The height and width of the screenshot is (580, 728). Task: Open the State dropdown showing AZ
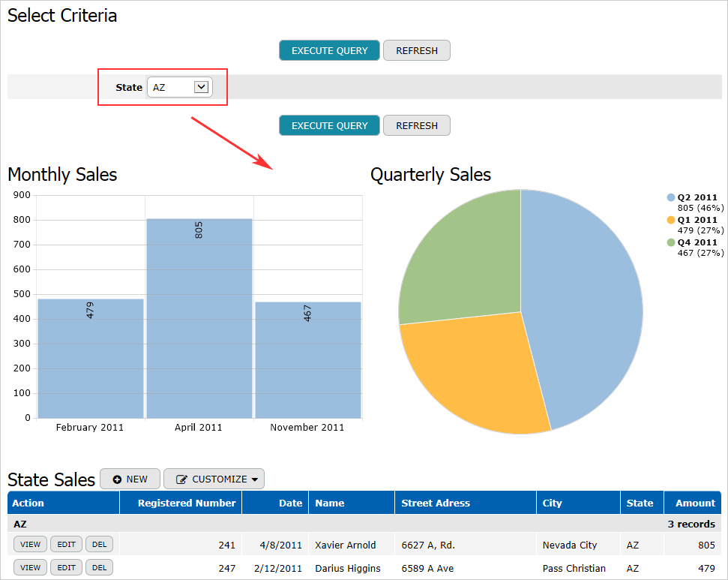tap(180, 87)
